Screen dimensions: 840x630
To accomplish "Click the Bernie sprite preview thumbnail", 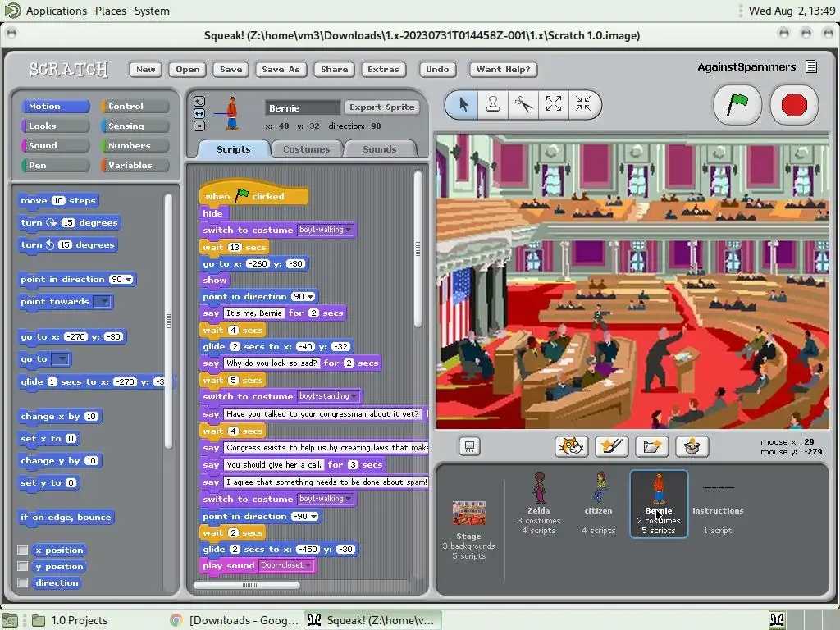I will [x=231, y=113].
